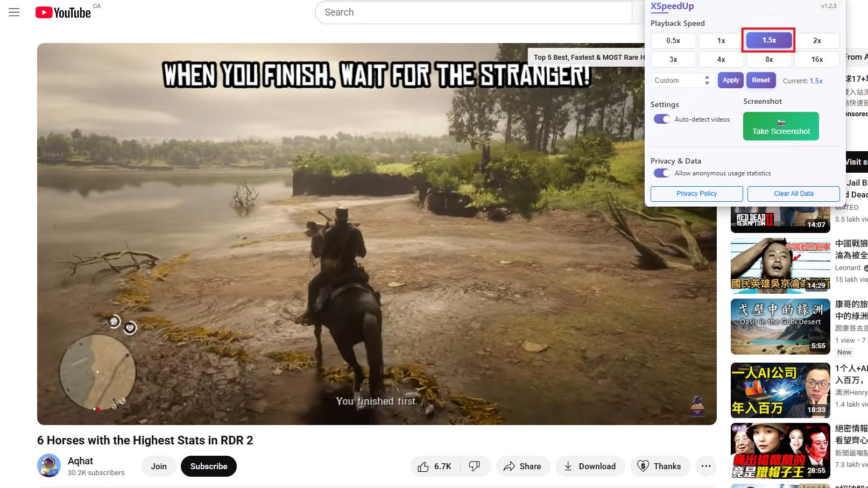Disable the Auto-detect videos toggle

(x=661, y=119)
